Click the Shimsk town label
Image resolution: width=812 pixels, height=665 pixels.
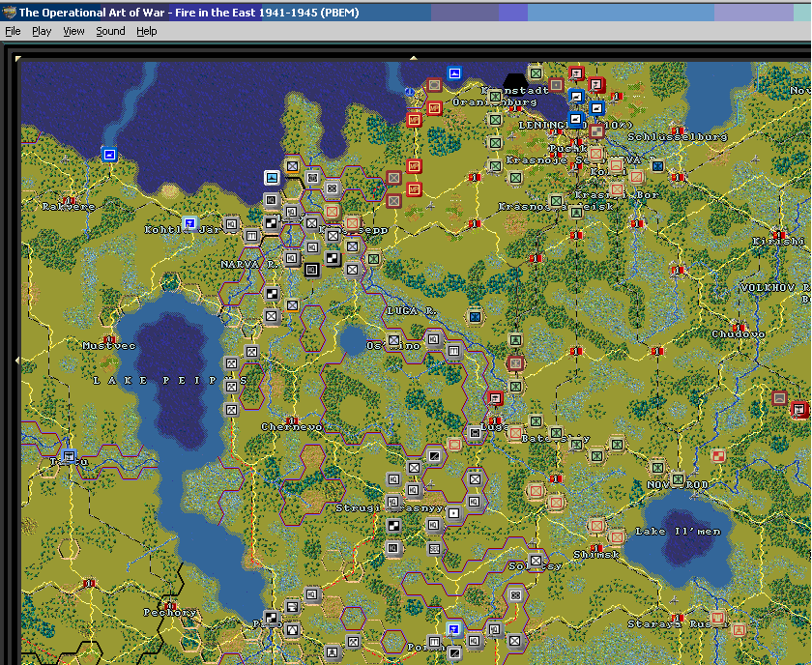[596, 555]
